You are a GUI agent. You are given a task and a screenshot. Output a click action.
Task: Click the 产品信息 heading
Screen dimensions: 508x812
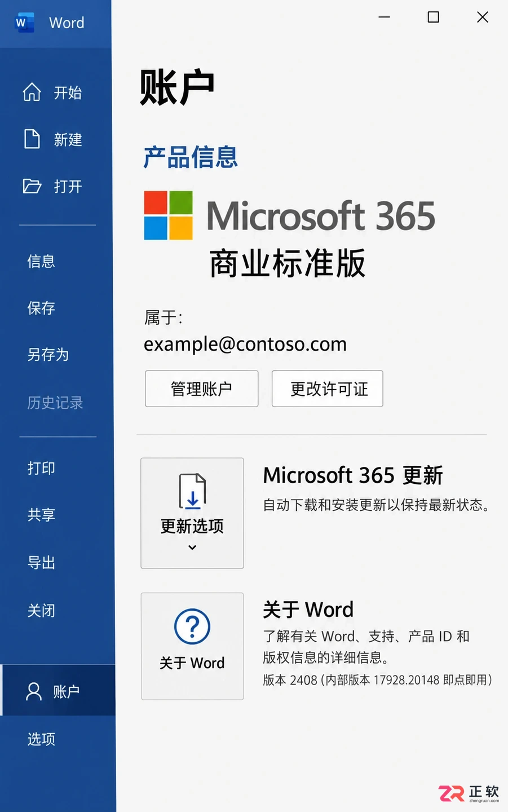pyautogui.click(x=191, y=157)
